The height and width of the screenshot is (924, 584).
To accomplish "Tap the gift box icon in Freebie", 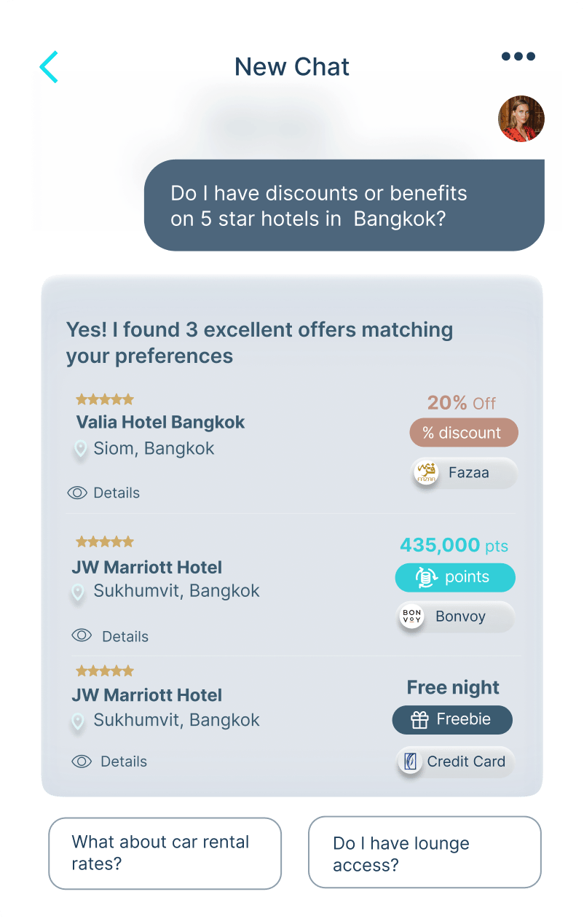I will coord(419,720).
